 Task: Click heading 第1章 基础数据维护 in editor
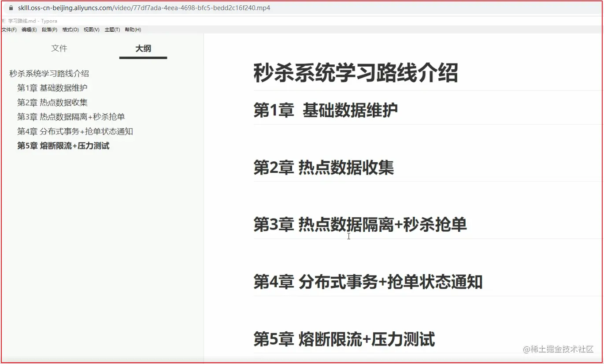[326, 110]
